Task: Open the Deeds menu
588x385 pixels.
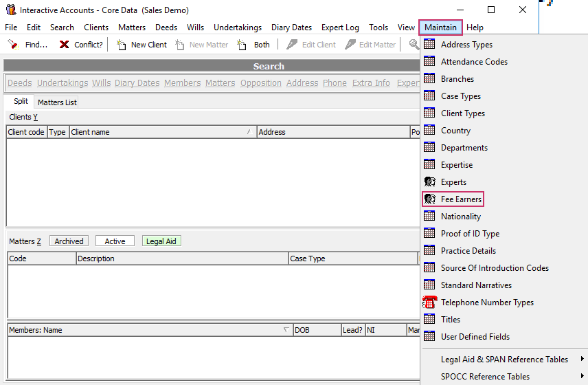Action: 166,27
